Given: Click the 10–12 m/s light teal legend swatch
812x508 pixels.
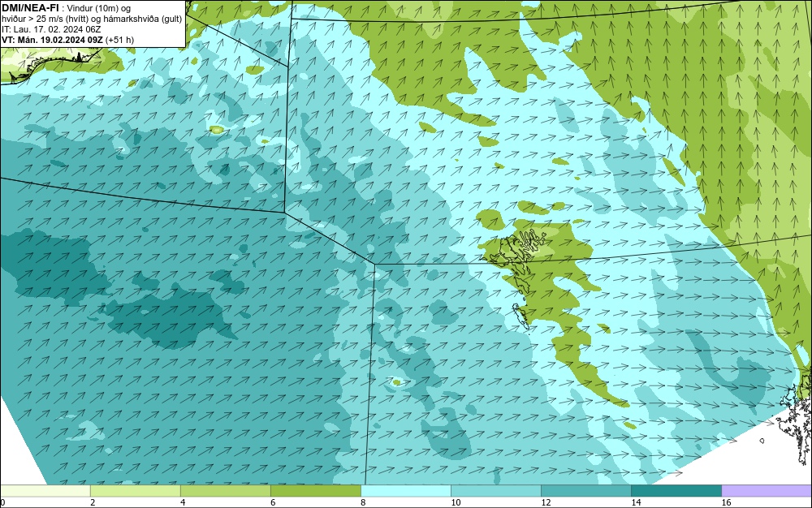Looking at the screenshot, I should coord(495,490).
